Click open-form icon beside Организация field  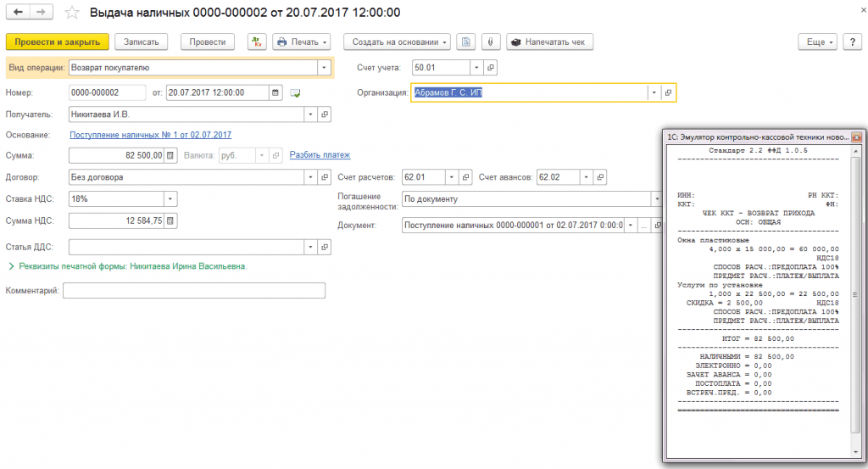click(668, 92)
